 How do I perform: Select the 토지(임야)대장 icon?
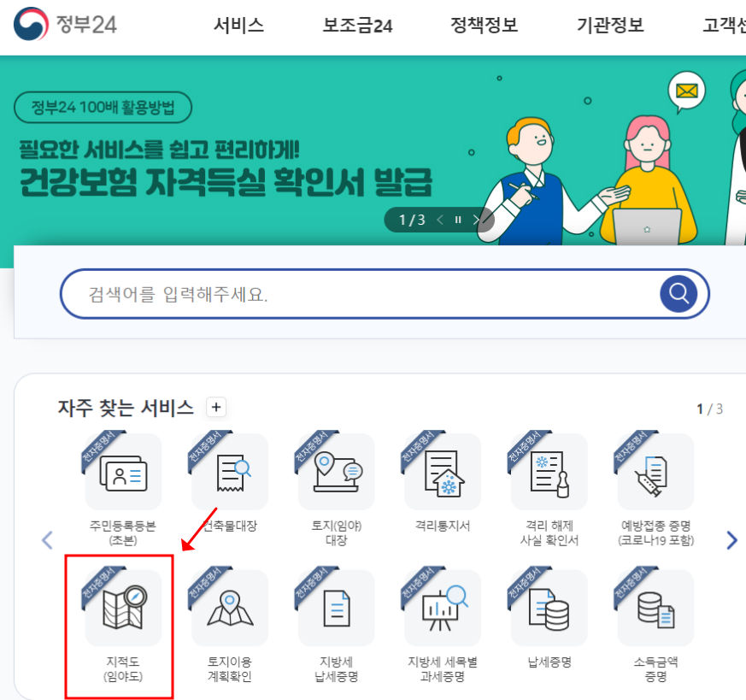click(x=337, y=471)
